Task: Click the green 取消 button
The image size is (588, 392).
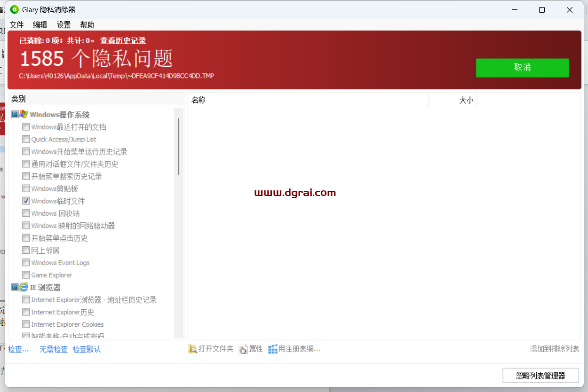Action: 522,68
